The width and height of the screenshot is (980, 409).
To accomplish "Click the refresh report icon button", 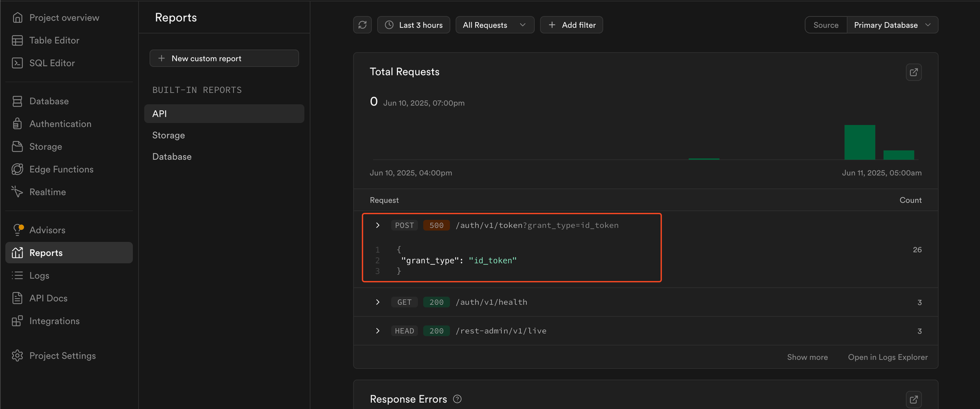I will click(x=362, y=25).
